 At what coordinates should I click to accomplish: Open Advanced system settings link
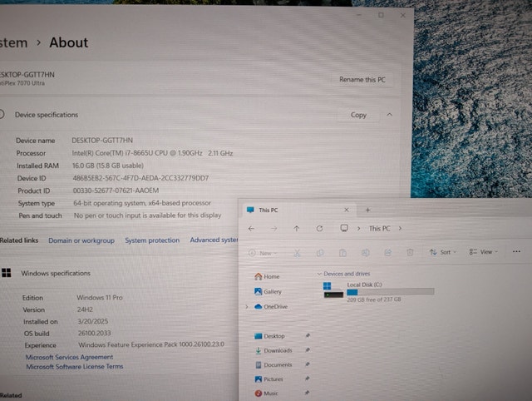coord(214,240)
